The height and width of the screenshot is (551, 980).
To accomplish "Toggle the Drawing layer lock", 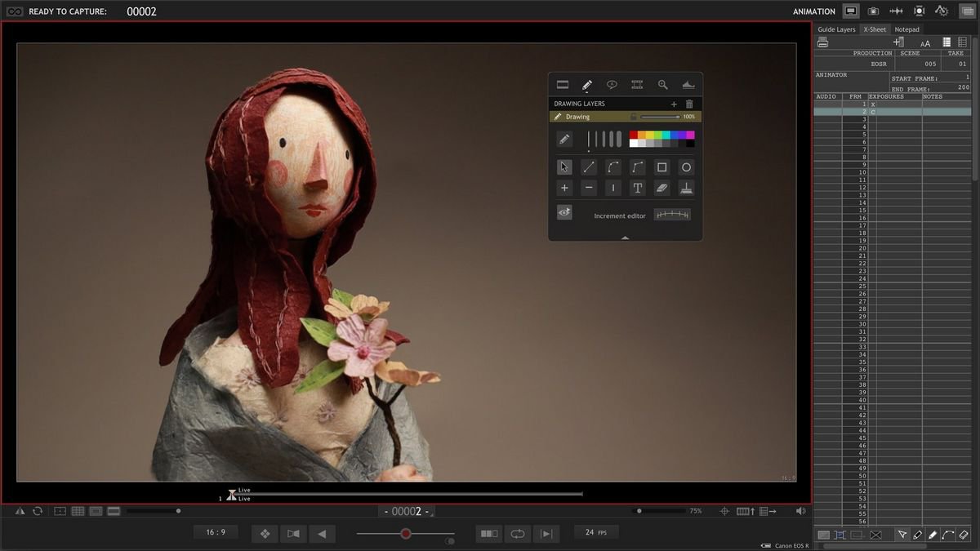I will pos(633,117).
